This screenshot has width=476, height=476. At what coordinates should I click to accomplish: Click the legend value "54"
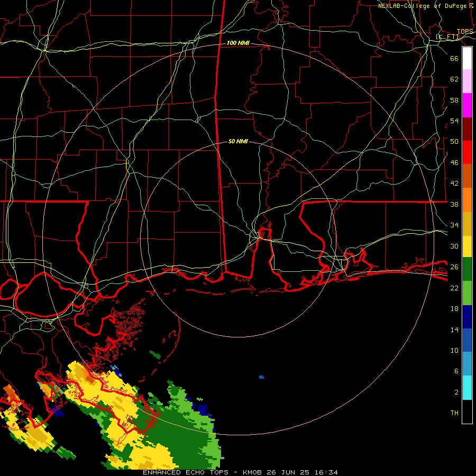454,121
